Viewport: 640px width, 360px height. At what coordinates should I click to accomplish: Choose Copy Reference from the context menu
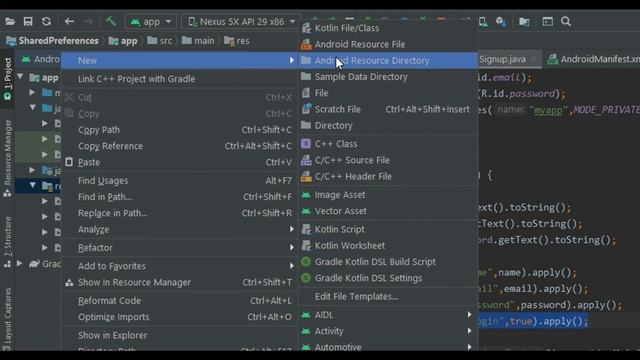point(180,146)
